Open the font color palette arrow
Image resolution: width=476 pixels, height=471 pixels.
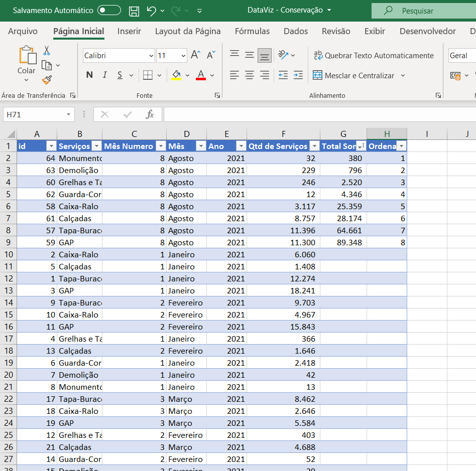pos(212,75)
